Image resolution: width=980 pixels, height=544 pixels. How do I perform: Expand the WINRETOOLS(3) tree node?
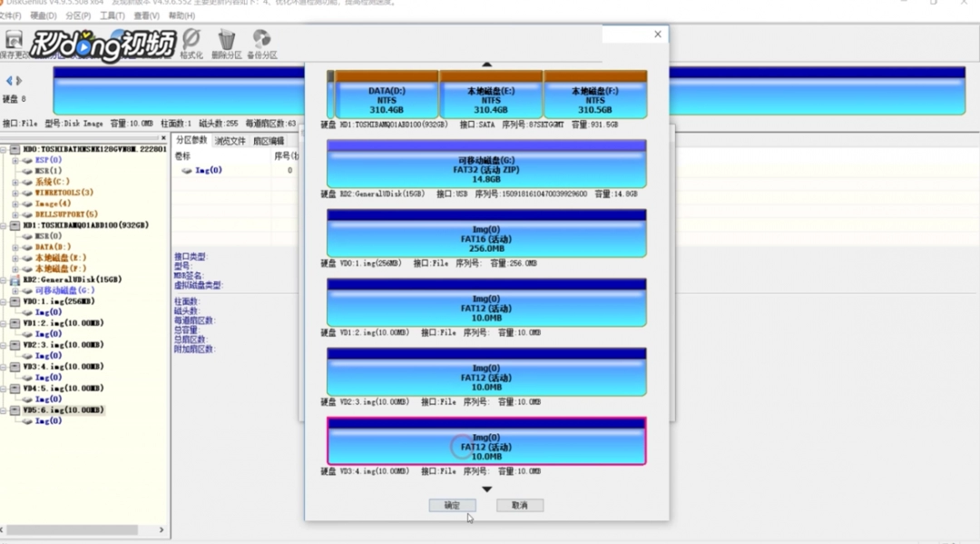[x=15, y=193]
